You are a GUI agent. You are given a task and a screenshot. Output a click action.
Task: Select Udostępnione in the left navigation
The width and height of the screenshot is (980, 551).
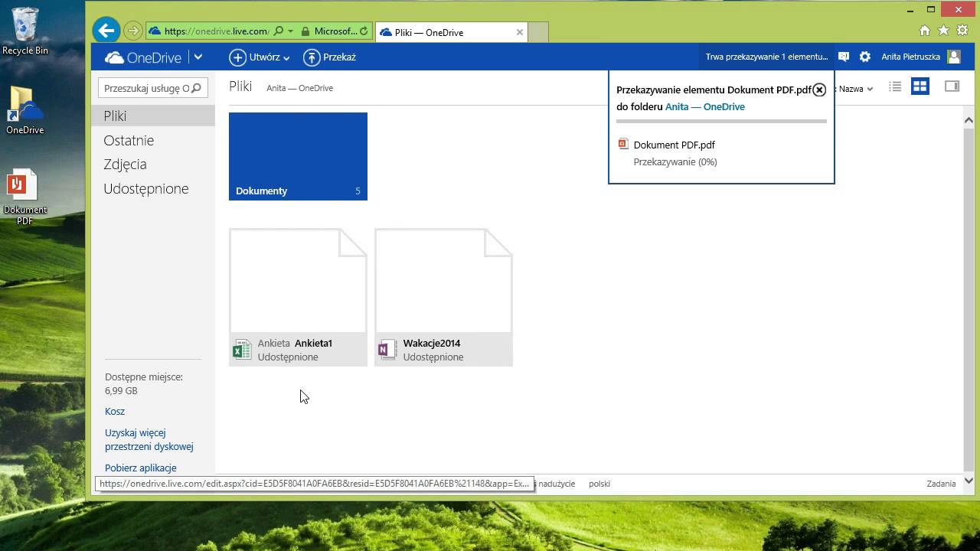145,188
